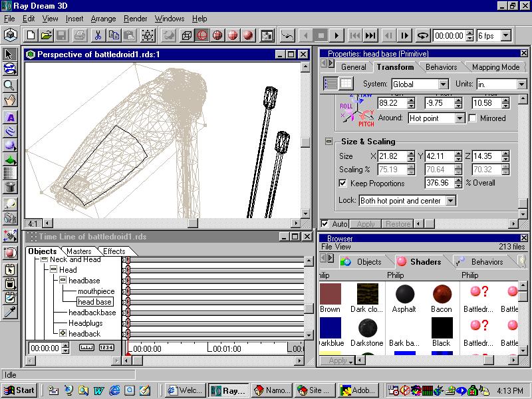The width and height of the screenshot is (532, 399).
Task: Uncheck Keep Proportions
Action: pyautogui.click(x=342, y=184)
